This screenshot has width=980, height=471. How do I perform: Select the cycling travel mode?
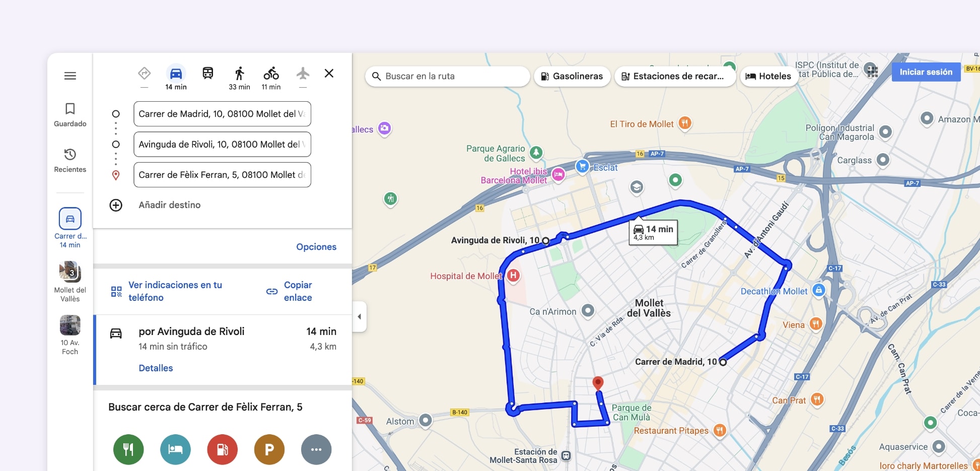[x=271, y=74]
